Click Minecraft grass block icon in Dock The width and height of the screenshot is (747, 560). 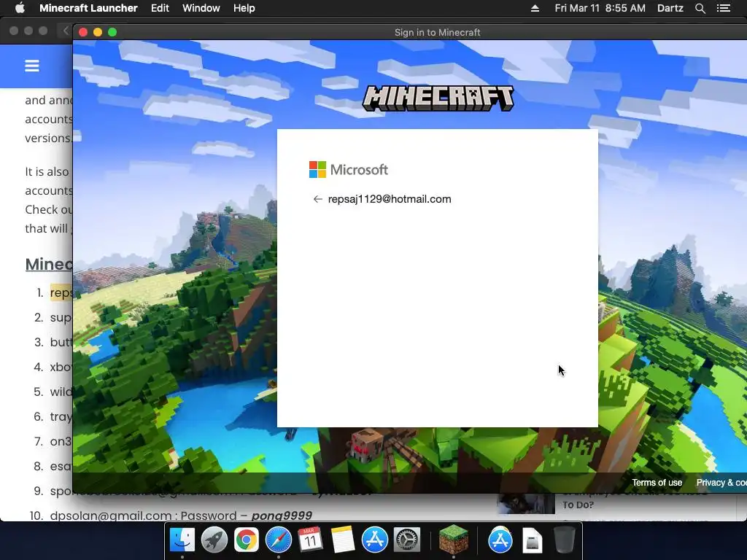pyautogui.click(x=453, y=540)
